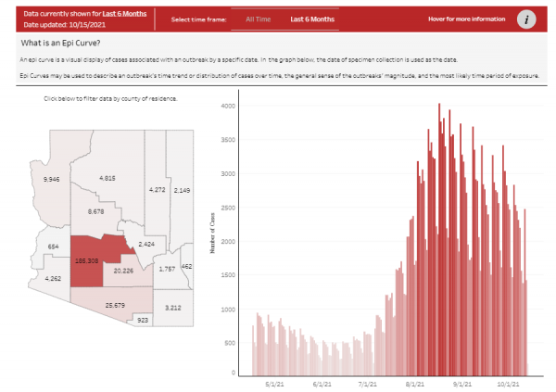Select the county labeled 462
Screen dimensions: 556x392
coord(186,266)
